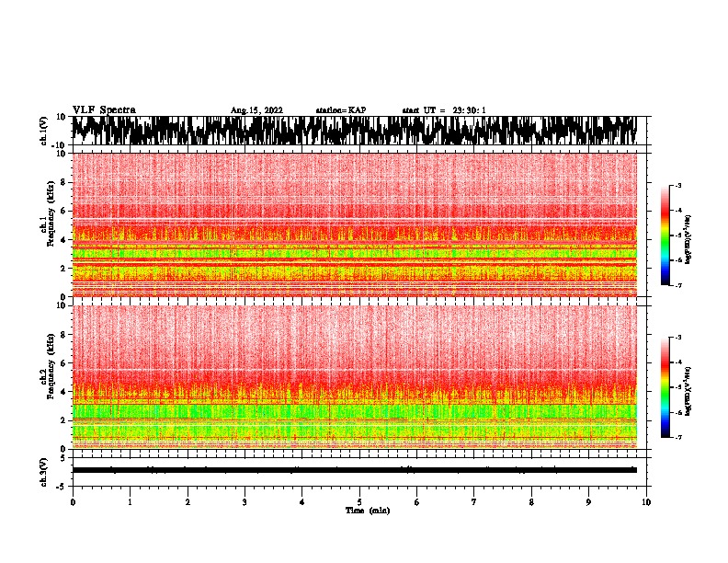The image size is (728, 563).
Task: Click the time axis tick label '3'
Action: click(x=245, y=502)
